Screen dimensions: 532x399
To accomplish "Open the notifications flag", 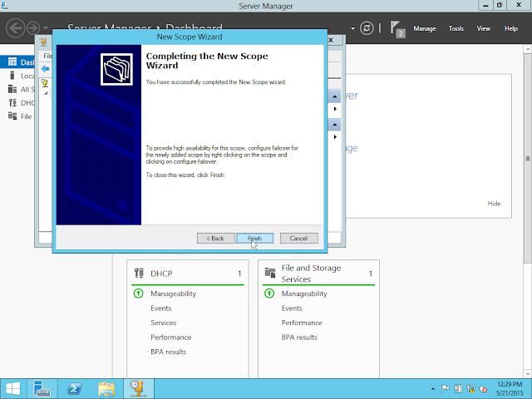I will [x=397, y=29].
